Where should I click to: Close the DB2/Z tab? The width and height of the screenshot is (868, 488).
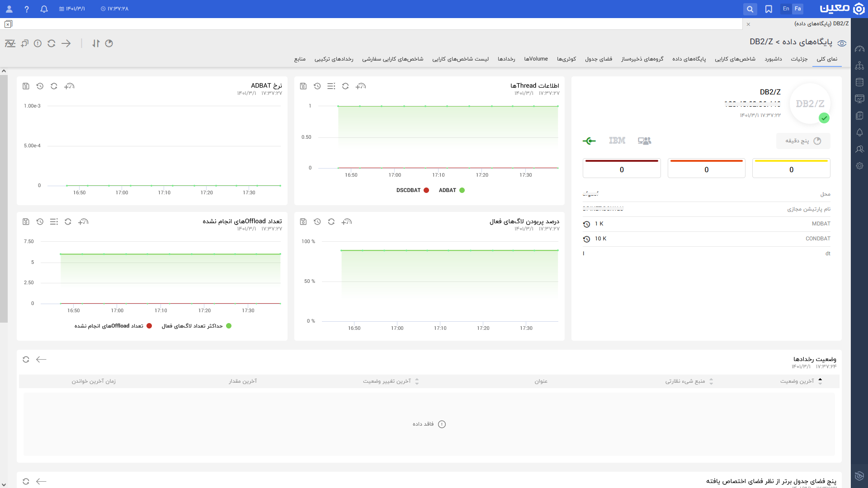click(748, 24)
